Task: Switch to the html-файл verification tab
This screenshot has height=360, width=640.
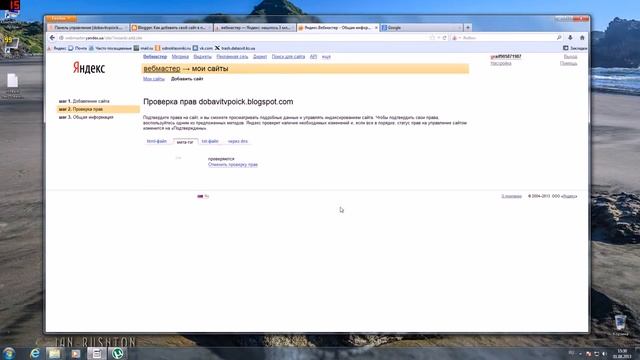Action: 157,141
